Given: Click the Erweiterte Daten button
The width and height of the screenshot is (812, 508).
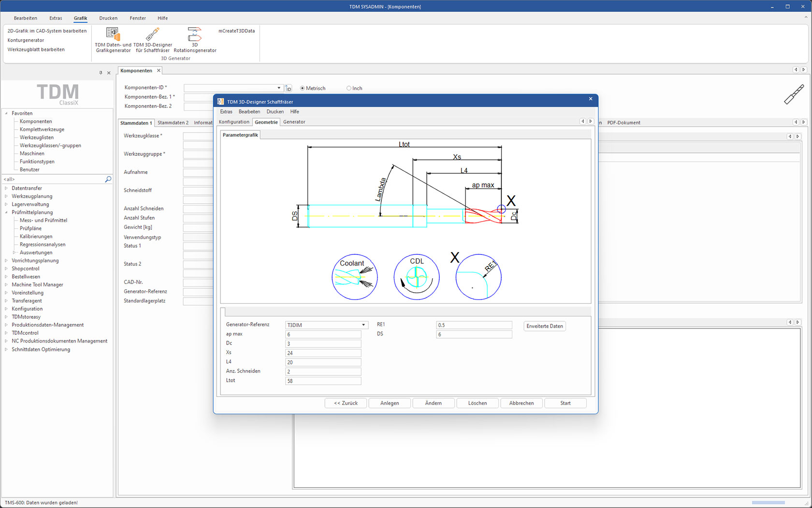Looking at the screenshot, I should pyautogui.click(x=545, y=326).
